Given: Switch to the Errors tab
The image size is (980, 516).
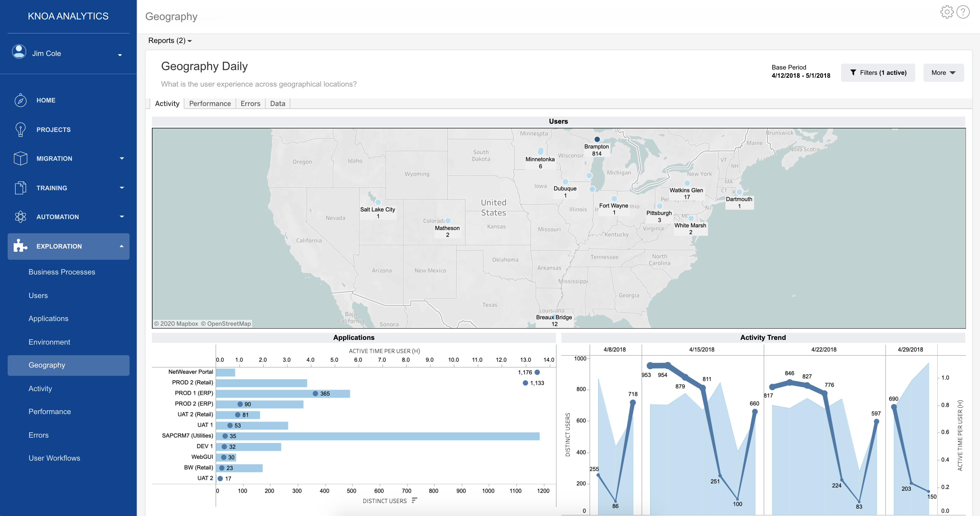Looking at the screenshot, I should pos(250,103).
